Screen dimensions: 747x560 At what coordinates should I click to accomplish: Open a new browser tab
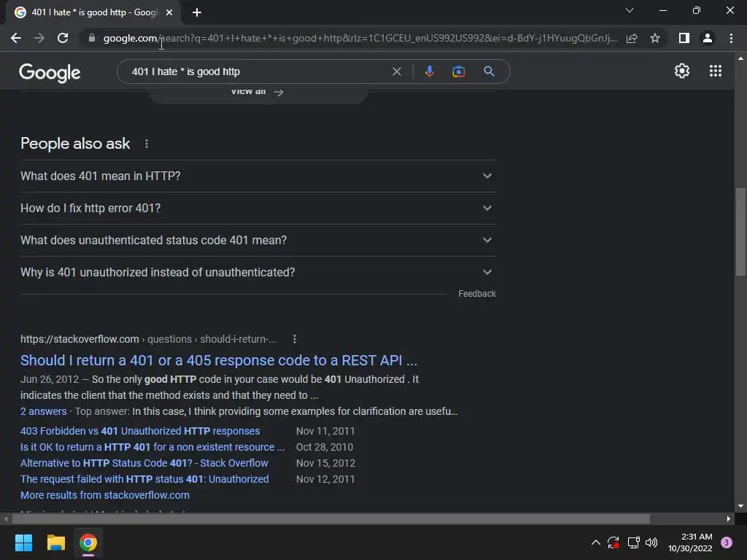coord(197,12)
